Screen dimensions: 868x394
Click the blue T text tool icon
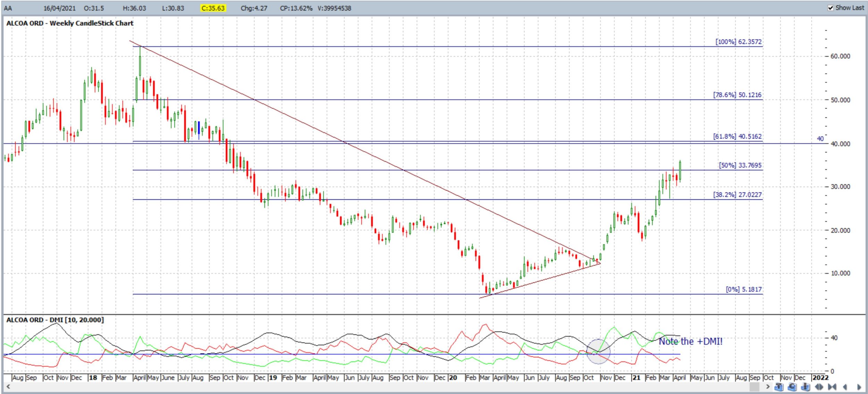click(779, 387)
